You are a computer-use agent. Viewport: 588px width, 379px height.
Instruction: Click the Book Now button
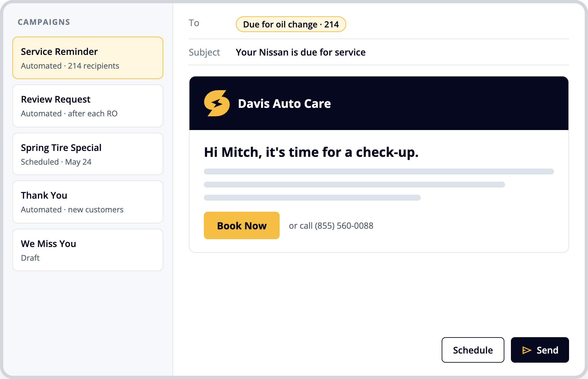242,225
